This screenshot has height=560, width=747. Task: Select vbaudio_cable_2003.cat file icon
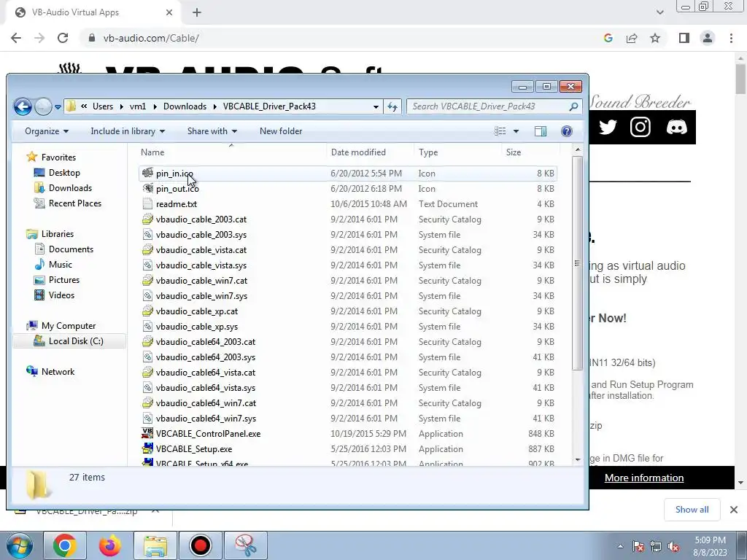(x=147, y=219)
